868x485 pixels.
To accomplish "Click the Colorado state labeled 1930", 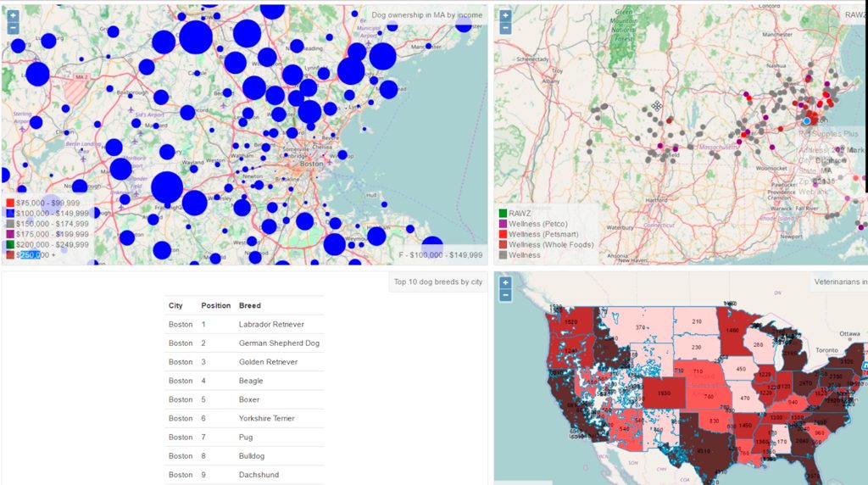I will point(664,394).
